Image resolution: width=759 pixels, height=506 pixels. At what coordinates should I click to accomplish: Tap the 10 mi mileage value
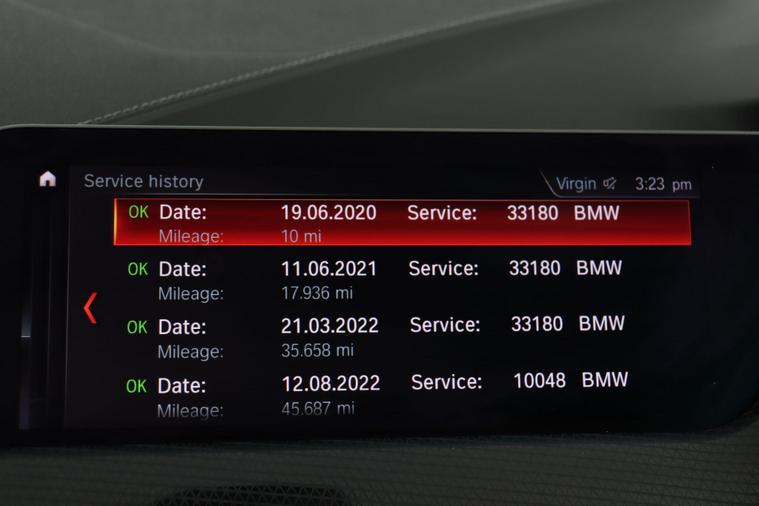[x=301, y=236]
